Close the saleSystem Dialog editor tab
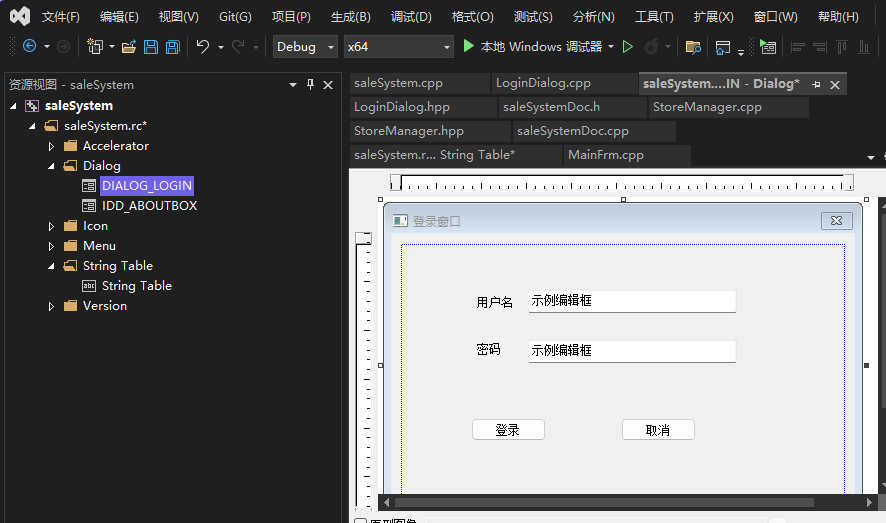The width and height of the screenshot is (886, 523). 835,85
